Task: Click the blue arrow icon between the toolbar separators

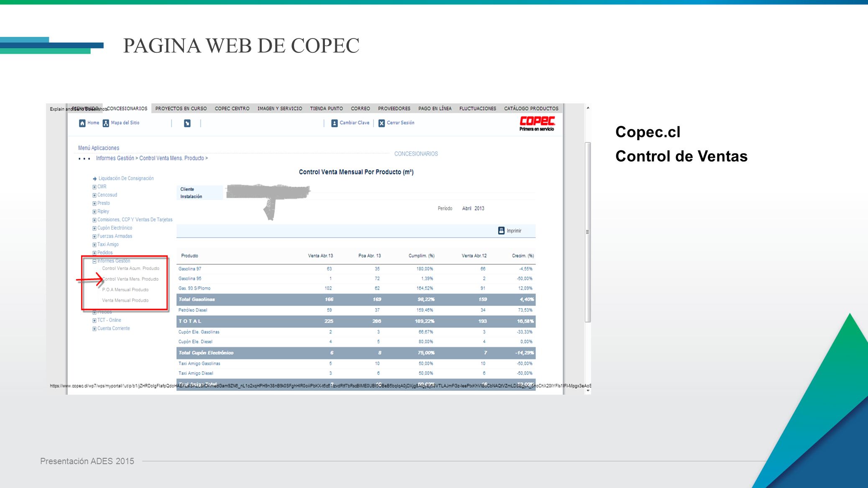Action: pos(187,123)
